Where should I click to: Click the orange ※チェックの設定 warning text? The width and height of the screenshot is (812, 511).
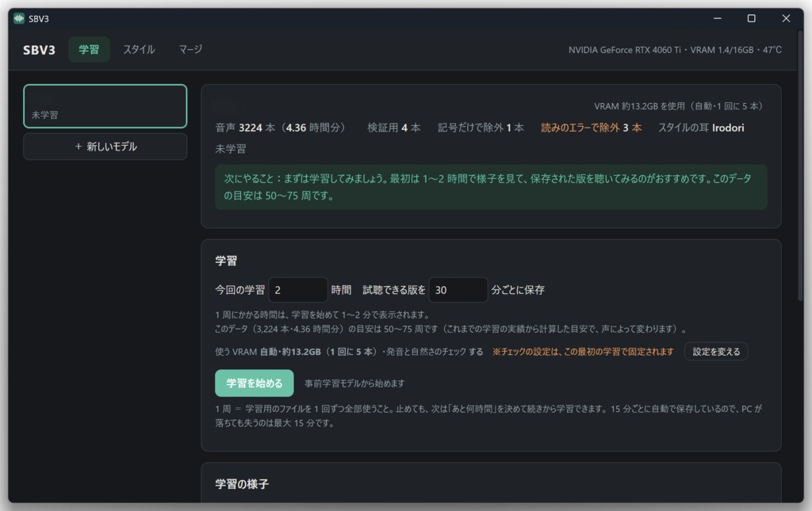[x=583, y=352]
